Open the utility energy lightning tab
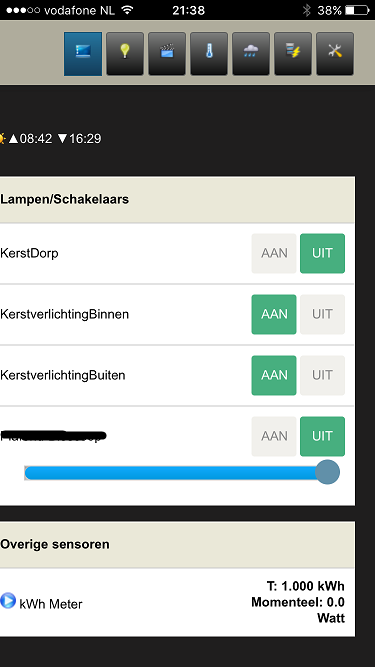The height and width of the screenshot is (667, 375). click(x=293, y=54)
